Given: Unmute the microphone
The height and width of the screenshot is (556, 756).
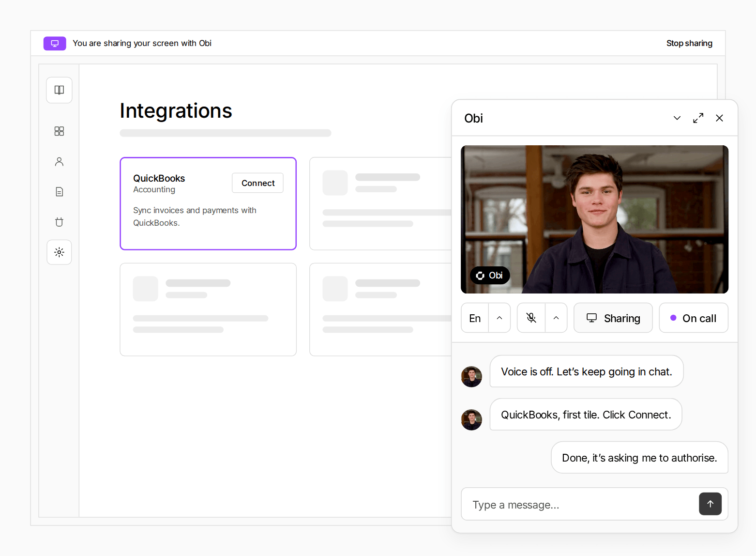Looking at the screenshot, I should point(531,318).
